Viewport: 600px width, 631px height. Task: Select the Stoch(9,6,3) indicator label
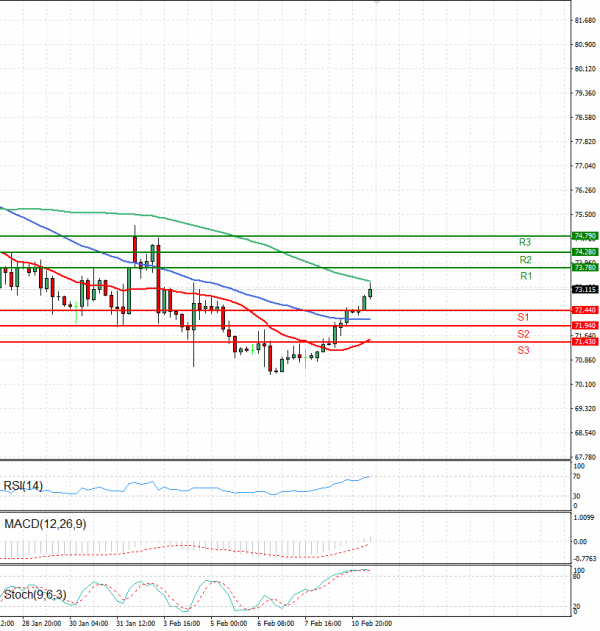35,593
